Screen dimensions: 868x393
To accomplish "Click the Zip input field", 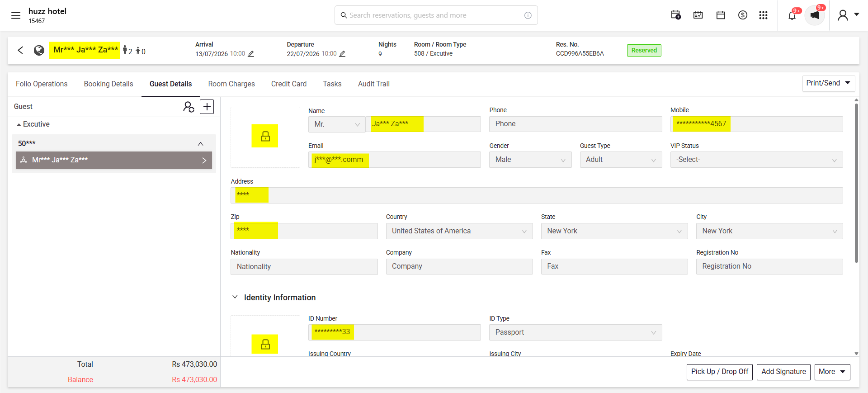I will pos(304,231).
